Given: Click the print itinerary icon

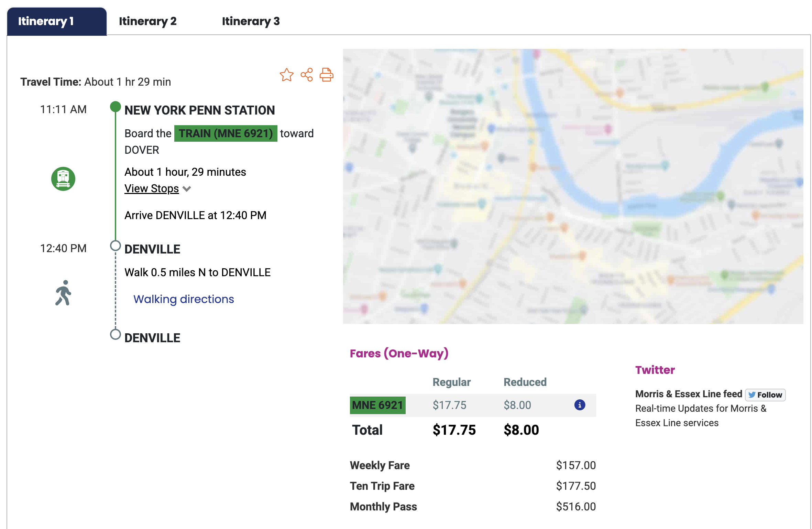Looking at the screenshot, I should click(326, 75).
